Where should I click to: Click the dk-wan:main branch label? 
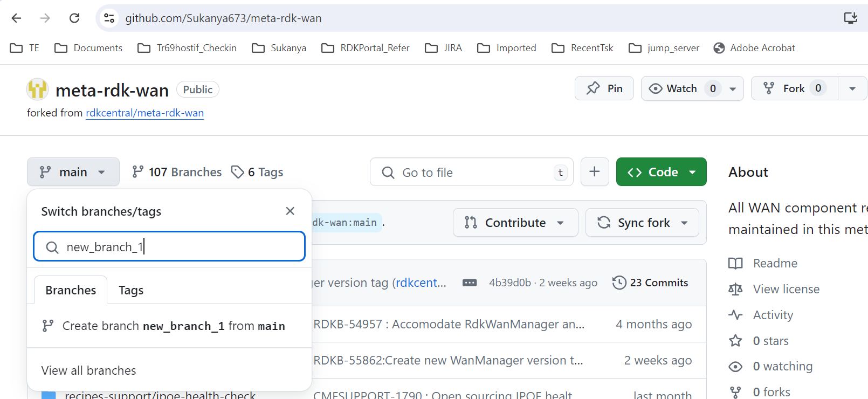click(x=347, y=223)
